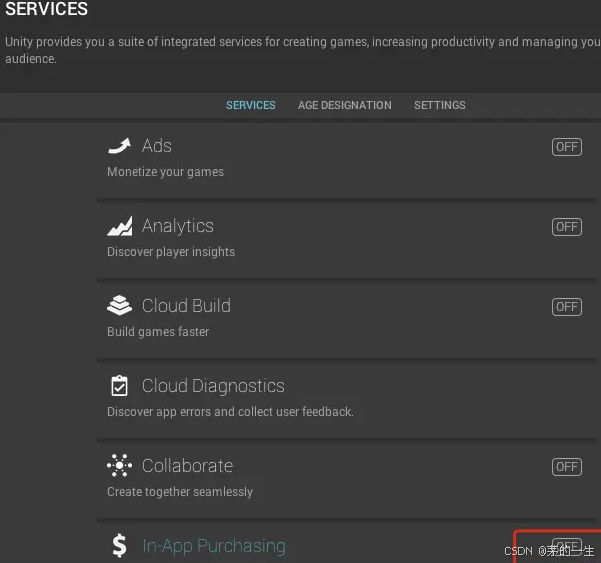
Task: Click the 'Monetize your games' description
Action: click(x=166, y=172)
